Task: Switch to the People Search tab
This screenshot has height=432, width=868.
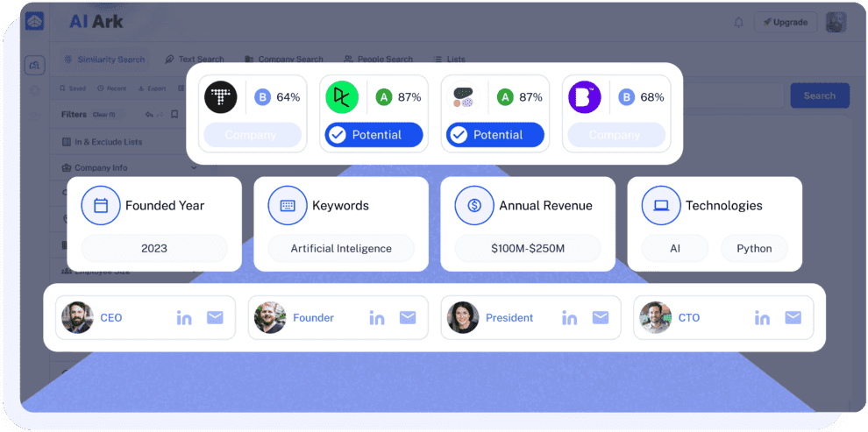Action: (379, 60)
